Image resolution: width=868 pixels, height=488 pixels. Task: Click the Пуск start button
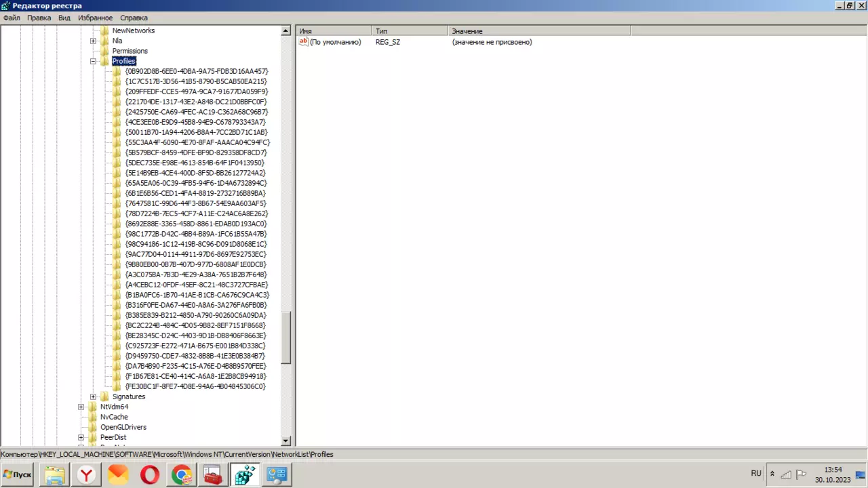[18, 474]
